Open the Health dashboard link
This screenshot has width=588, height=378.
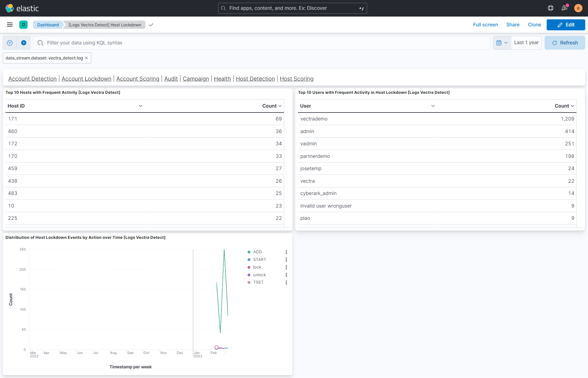coord(222,79)
